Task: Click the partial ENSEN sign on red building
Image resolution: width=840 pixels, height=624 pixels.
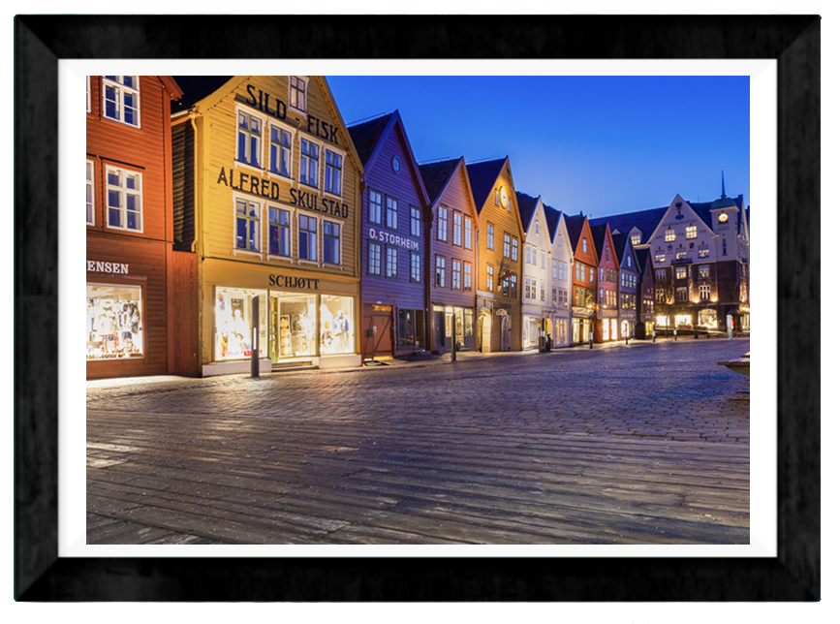Action: (x=108, y=266)
